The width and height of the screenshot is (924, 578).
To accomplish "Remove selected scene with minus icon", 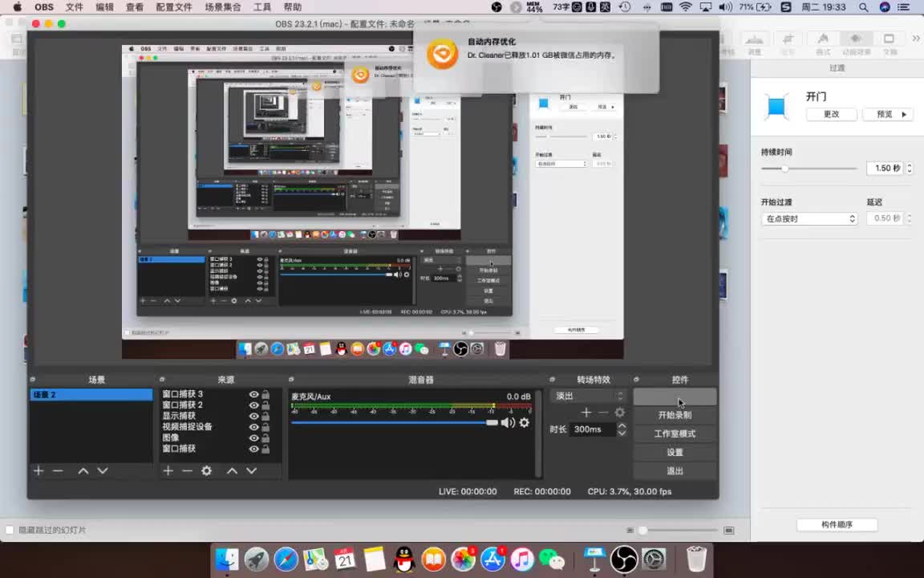I will point(58,470).
